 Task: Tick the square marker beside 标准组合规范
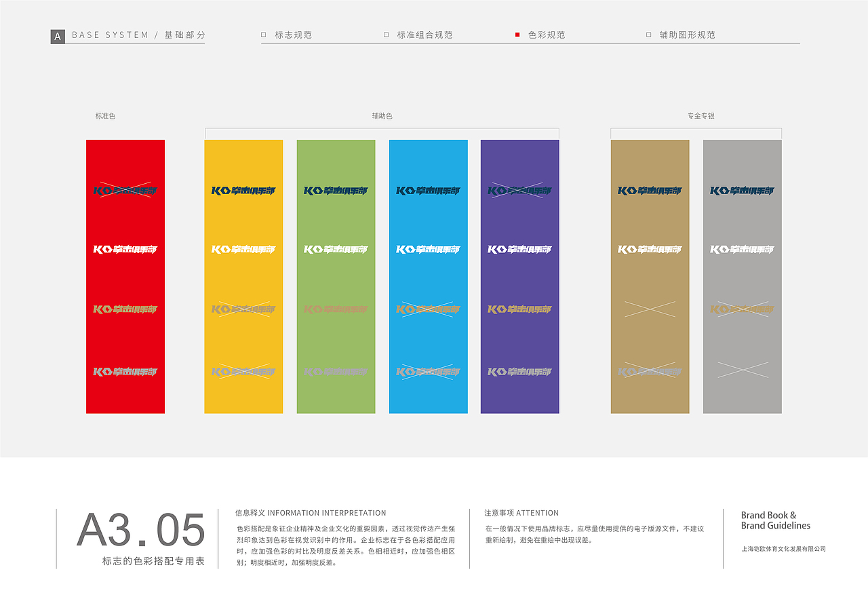click(387, 34)
